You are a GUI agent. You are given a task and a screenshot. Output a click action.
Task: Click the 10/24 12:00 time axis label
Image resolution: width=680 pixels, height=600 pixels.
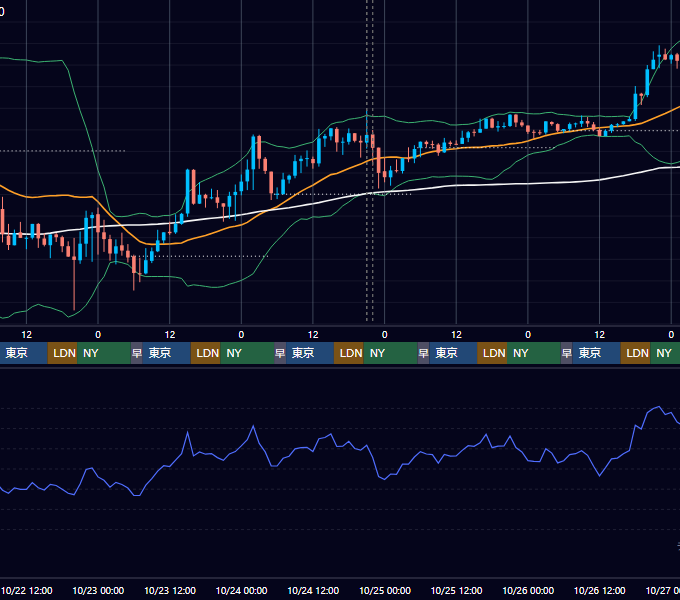pos(313,590)
